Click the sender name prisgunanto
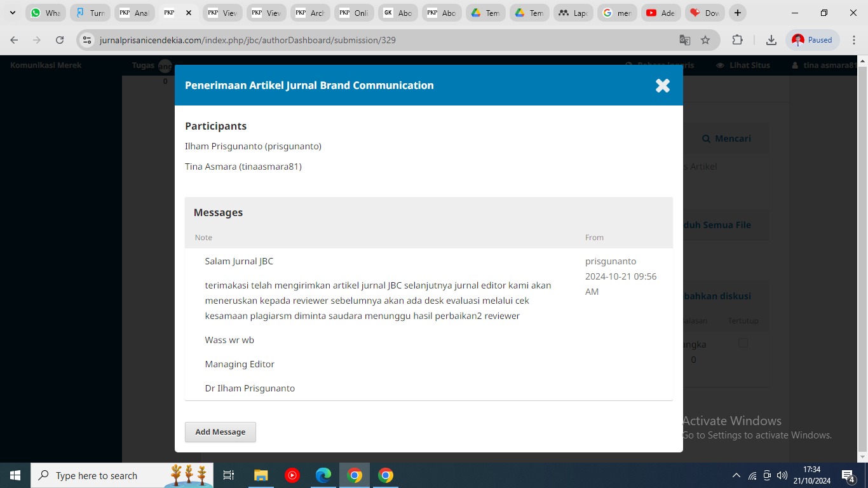 611,261
